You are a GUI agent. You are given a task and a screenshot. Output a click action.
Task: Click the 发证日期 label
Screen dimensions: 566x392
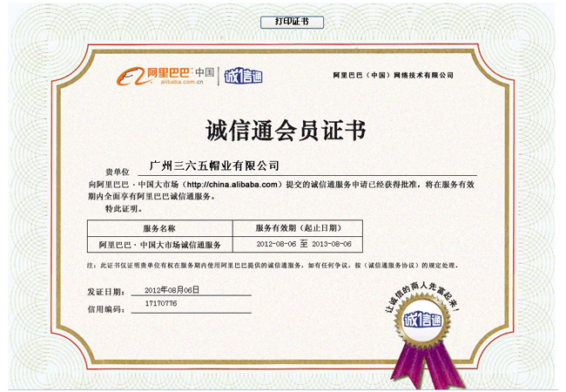pyautogui.click(x=106, y=292)
